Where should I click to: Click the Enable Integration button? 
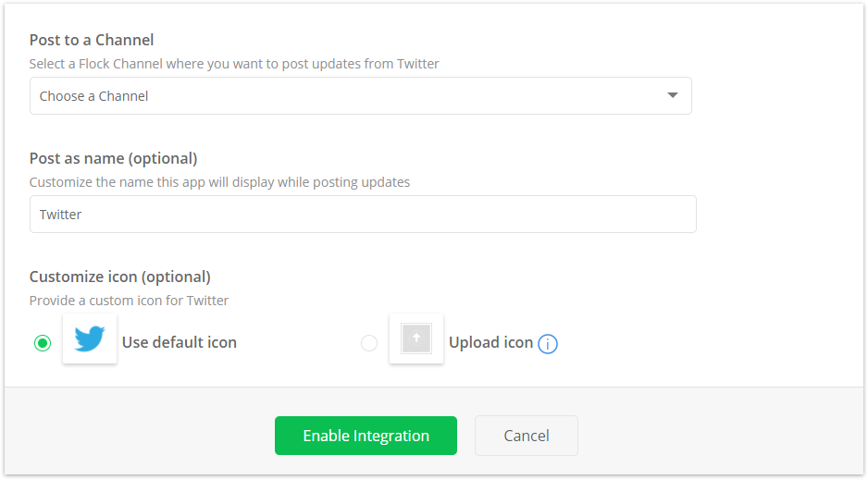tap(366, 436)
